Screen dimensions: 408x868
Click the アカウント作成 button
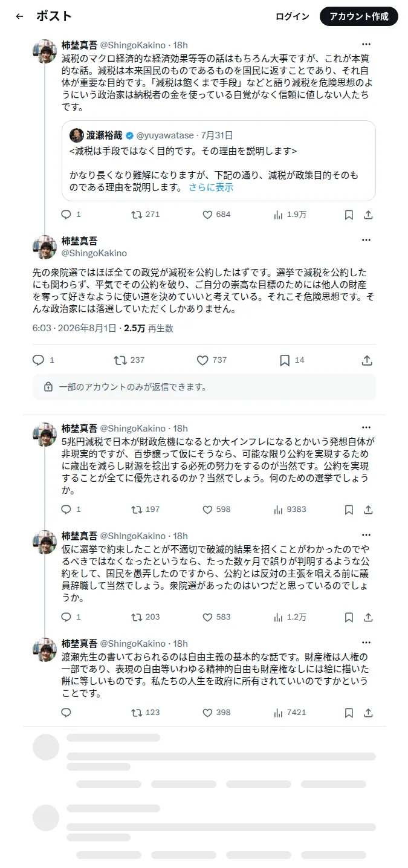(359, 16)
